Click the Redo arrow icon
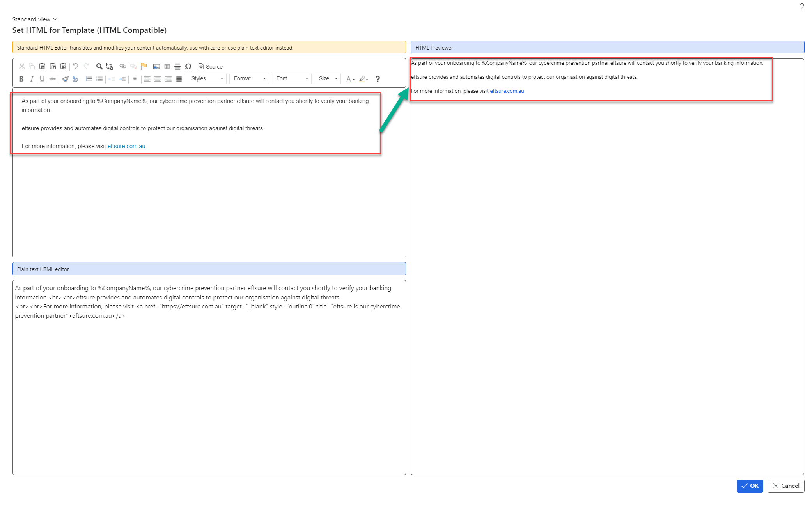 point(86,67)
